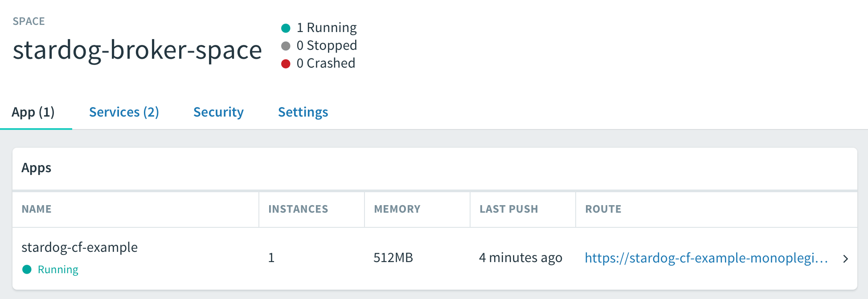Viewport: 868px width, 299px height.
Task: Click the green dot beside app Running status
Action: tap(27, 269)
